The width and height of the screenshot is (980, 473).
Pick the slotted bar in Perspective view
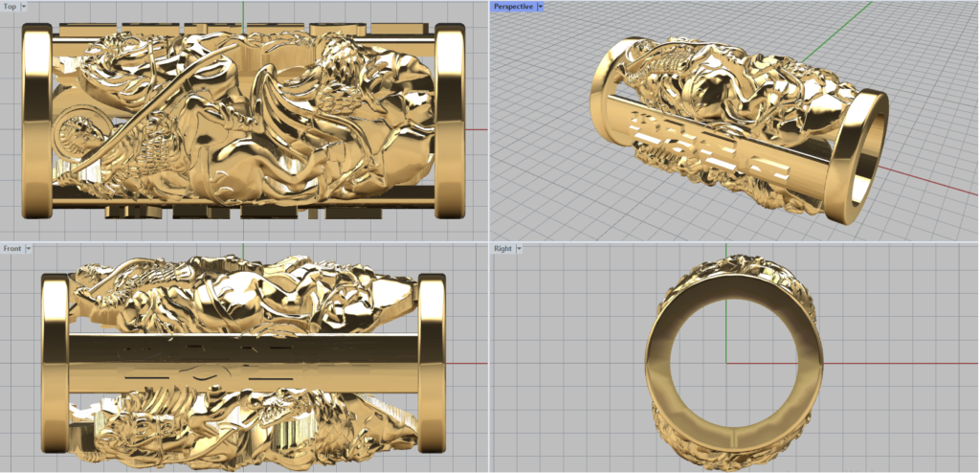[x=708, y=153]
